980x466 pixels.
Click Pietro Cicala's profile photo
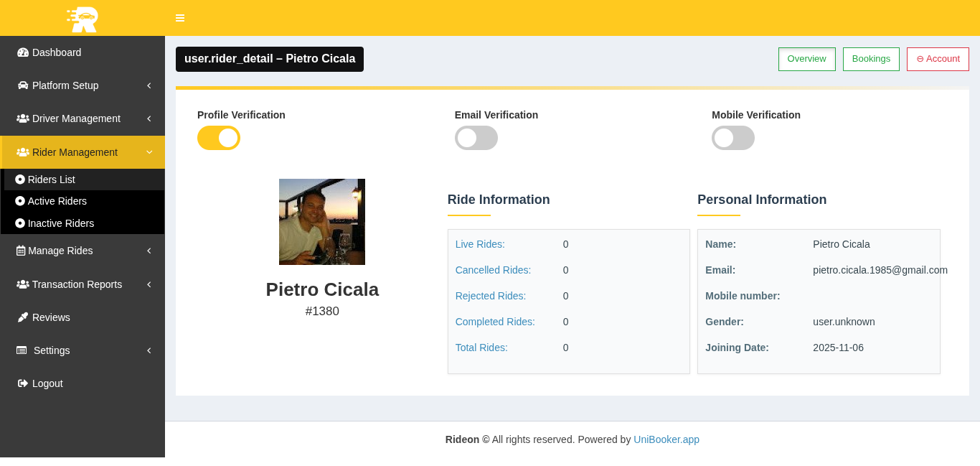322,222
